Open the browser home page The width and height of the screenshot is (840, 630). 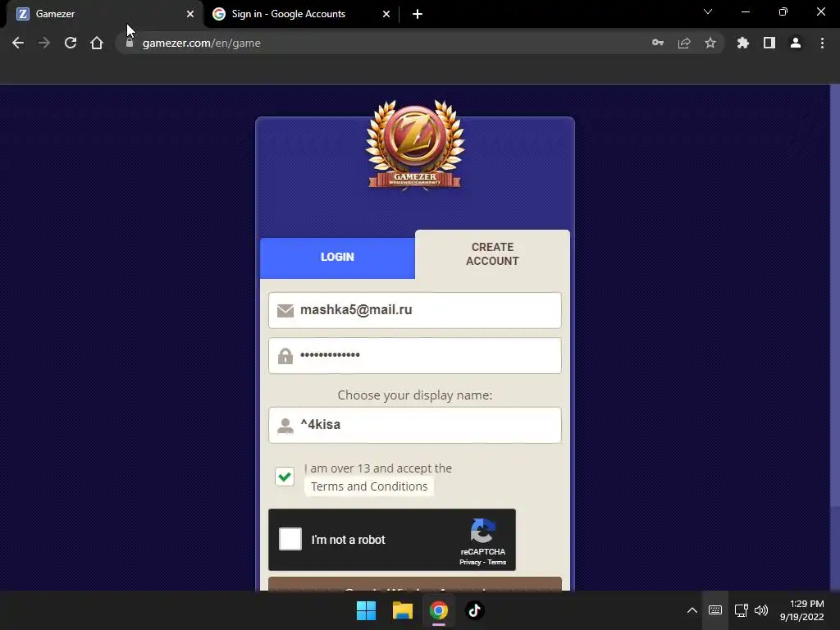[x=97, y=43]
